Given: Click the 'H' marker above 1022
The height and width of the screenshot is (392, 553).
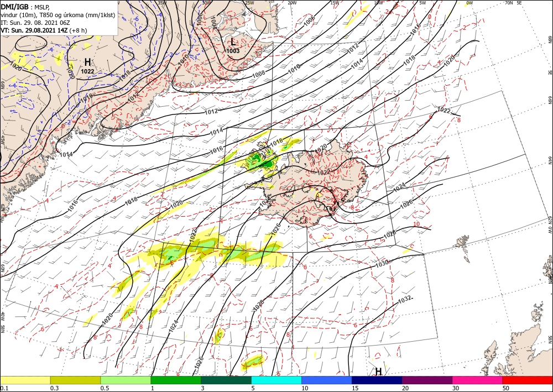Looking at the screenshot, I should [x=87, y=62].
